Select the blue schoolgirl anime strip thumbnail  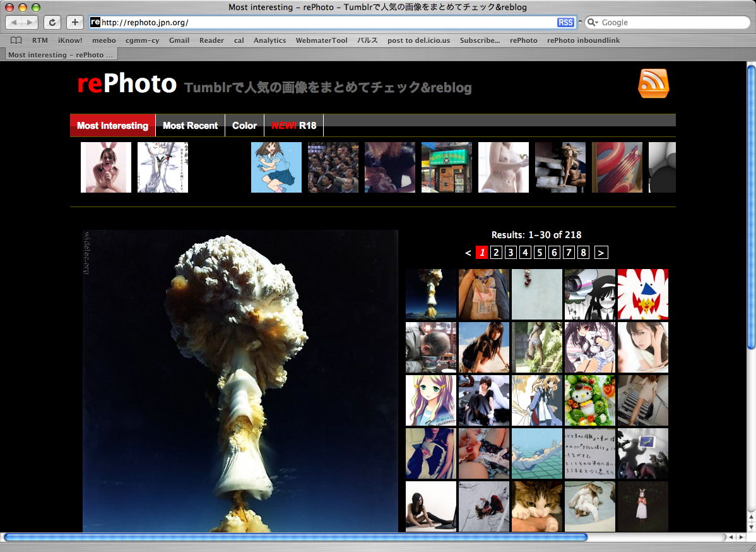(x=276, y=167)
